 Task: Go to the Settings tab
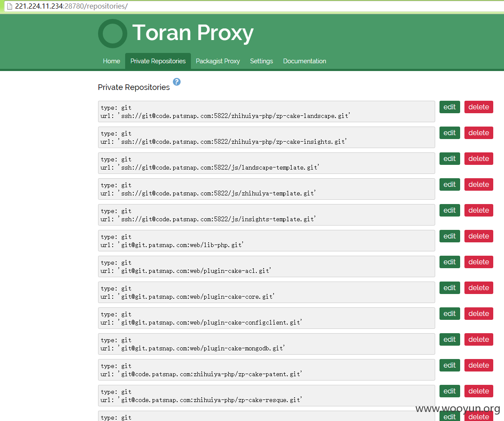(261, 61)
